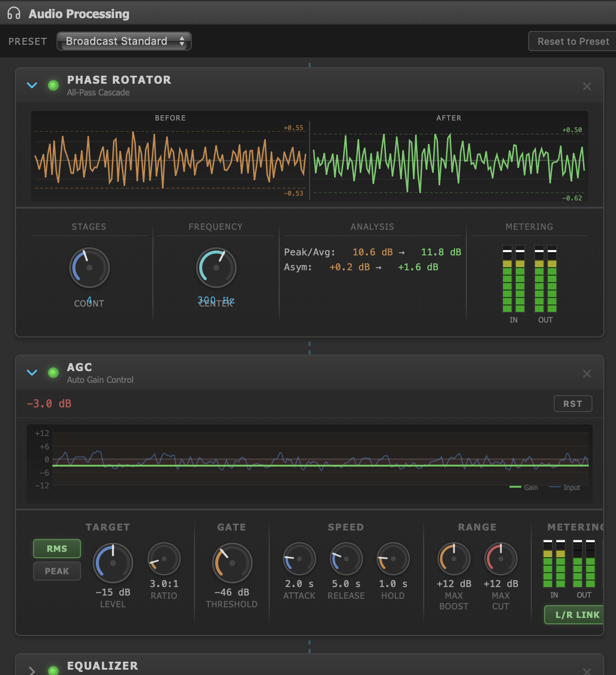Disable the AGC module power LED
The image size is (616, 675).
[x=53, y=373]
